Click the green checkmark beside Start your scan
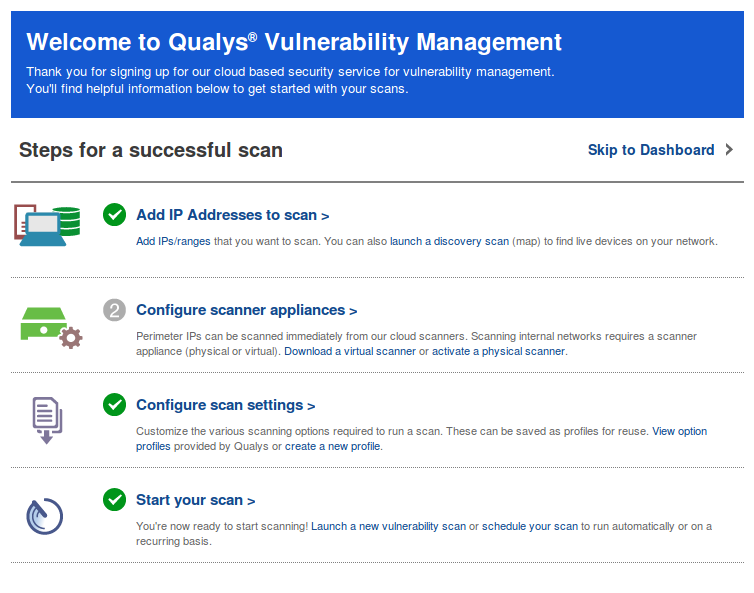Viewport: 754px width, 593px height. pyautogui.click(x=114, y=500)
